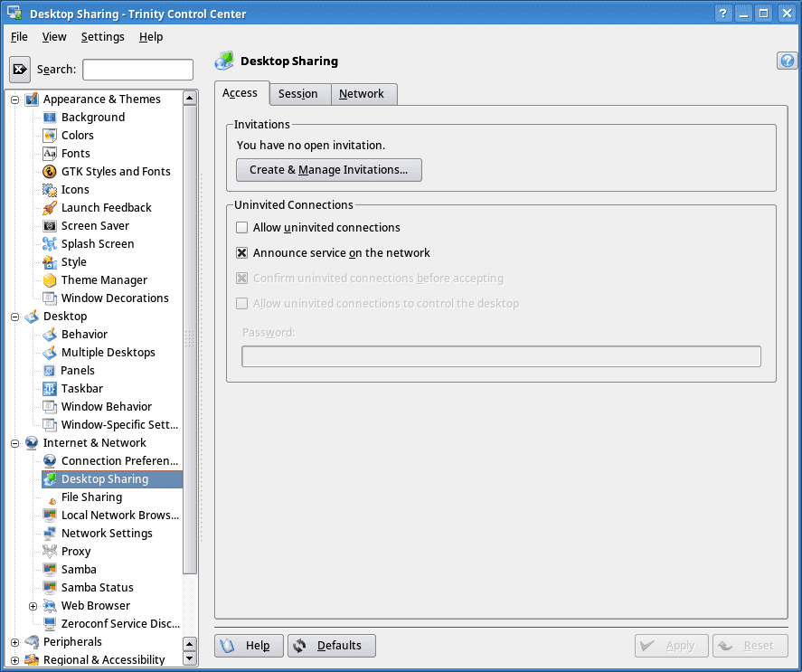The image size is (802, 672).
Task: Open the Zeroconf Service Discovery icon
Action: point(50,623)
